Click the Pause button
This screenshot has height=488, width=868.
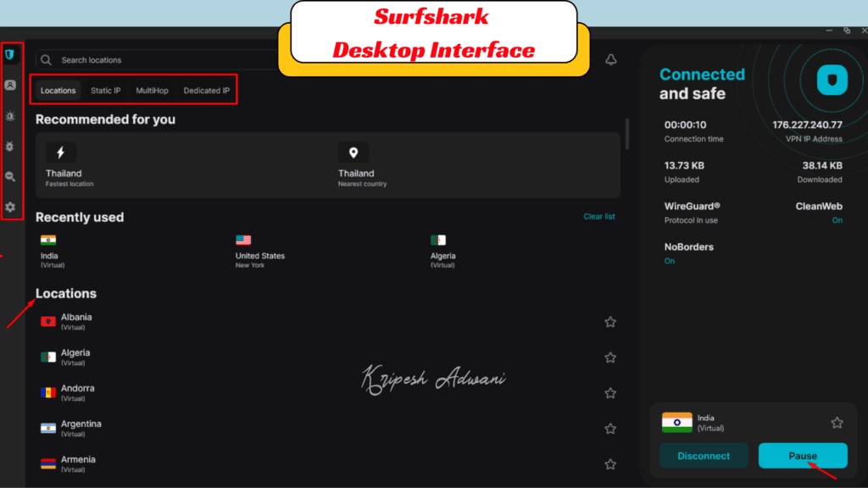tap(802, 456)
